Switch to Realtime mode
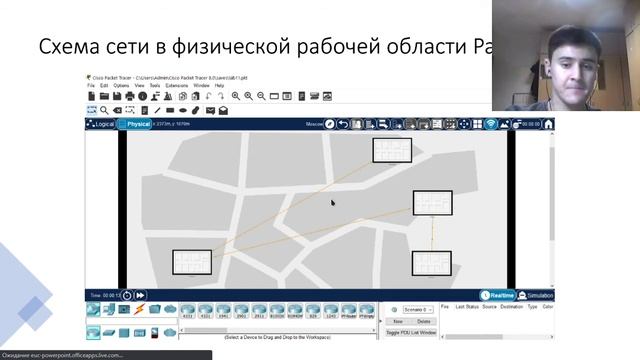Viewport: 640px width, 360px height. [498, 295]
